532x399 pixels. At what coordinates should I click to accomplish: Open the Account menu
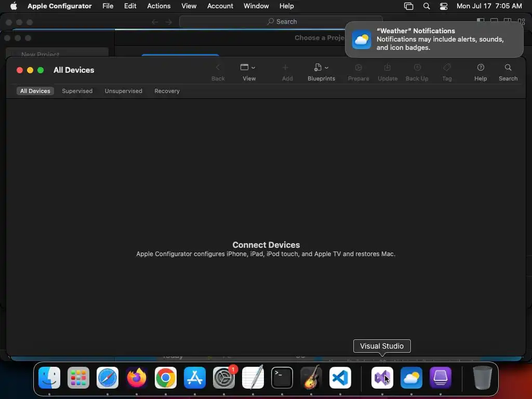[220, 6]
